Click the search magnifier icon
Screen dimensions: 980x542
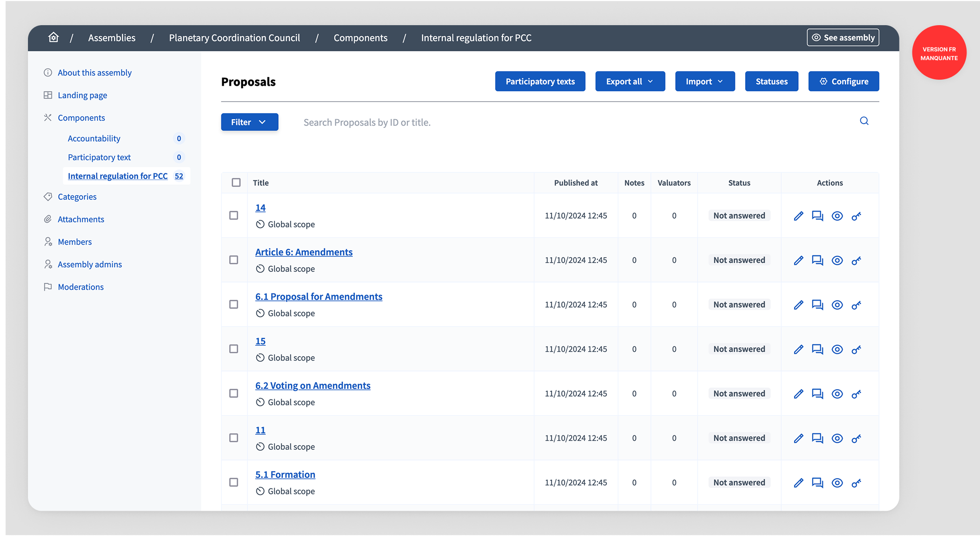[864, 121]
